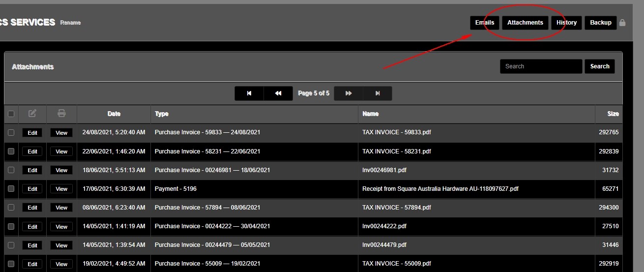View the Purchase Invoice - 00246981 attachment
This screenshot has width=644, height=272.
point(61,170)
